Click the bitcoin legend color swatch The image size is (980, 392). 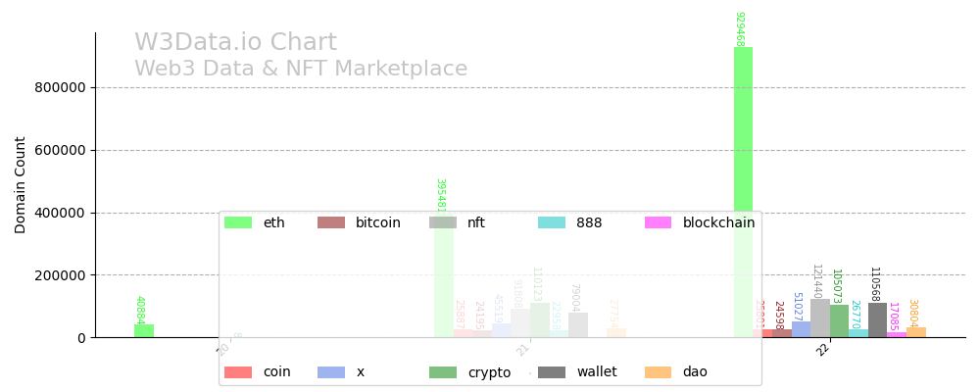[x=331, y=222]
